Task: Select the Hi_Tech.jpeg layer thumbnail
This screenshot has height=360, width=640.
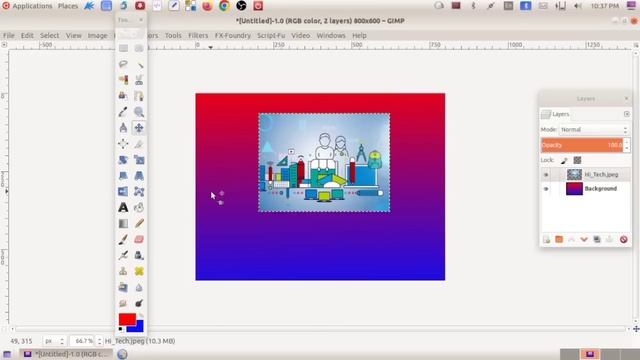Action: point(574,175)
